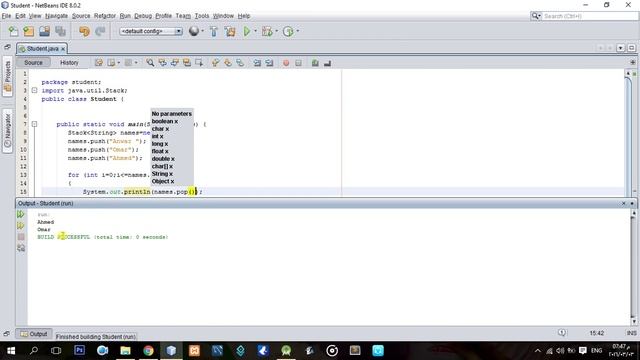Viewport: 640px width, 360px height.
Task: Open Photoshop from the taskbar
Action: pos(79,350)
